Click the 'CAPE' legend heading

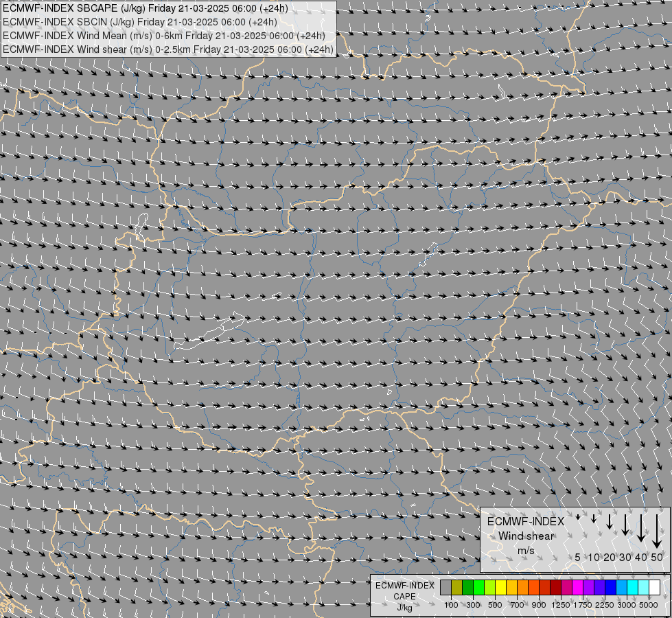click(x=404, y=597)
